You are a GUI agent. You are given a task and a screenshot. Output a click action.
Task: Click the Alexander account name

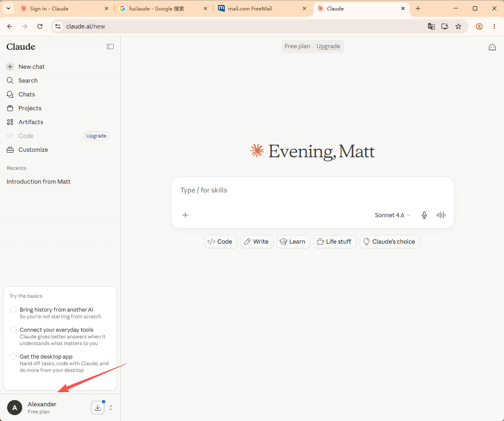tap(42, 404)
